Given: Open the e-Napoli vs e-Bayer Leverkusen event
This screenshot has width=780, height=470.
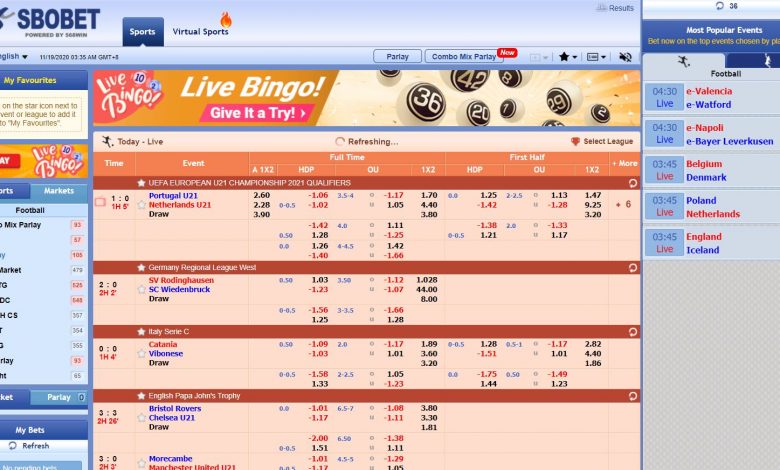Looking at the screenshot, I should (x=711, y=134).
